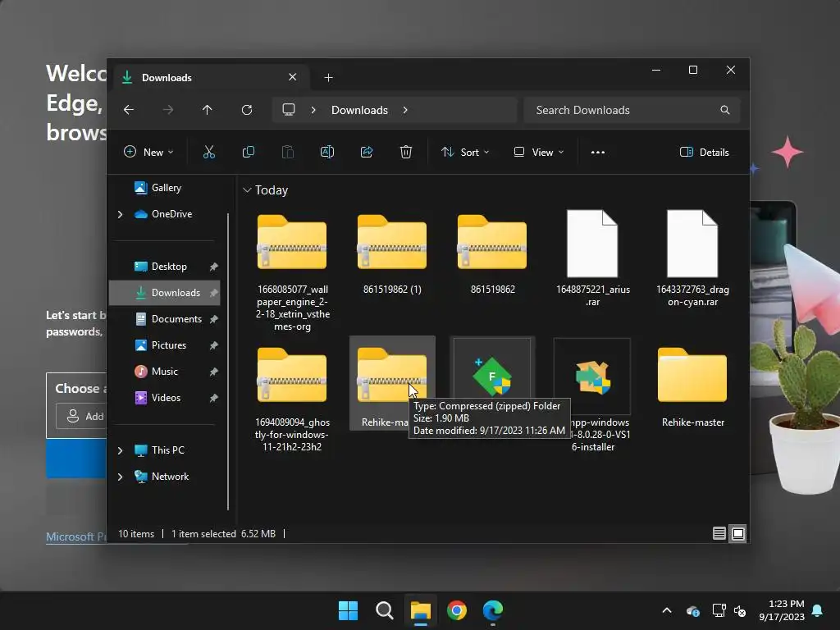Click the taskbar clock and date
Viewport: 840px width, 630px height.
pyautogui.click(x=782, y=610)
